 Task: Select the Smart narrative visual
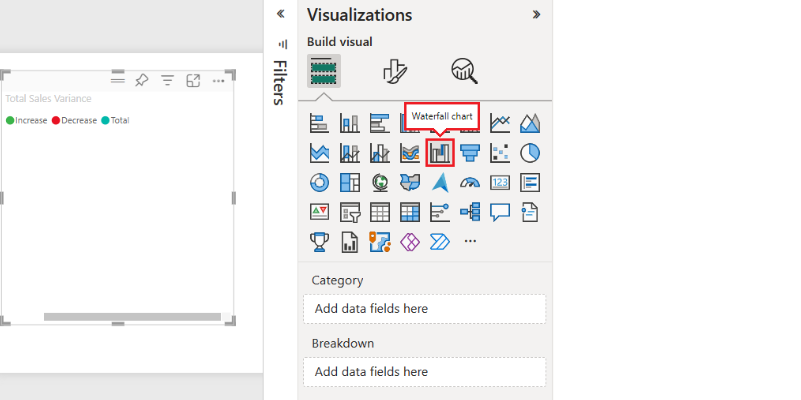(530, 212)
